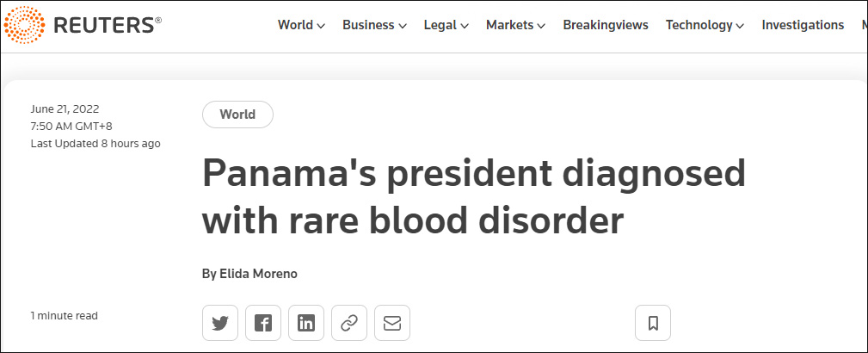Expand the Markets menu dropdown

tap(516, 25)
